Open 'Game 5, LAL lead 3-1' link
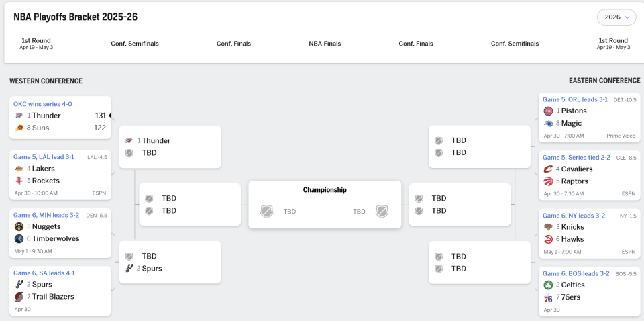This screenshot has height=321, width=644. (x=44, y=157)
